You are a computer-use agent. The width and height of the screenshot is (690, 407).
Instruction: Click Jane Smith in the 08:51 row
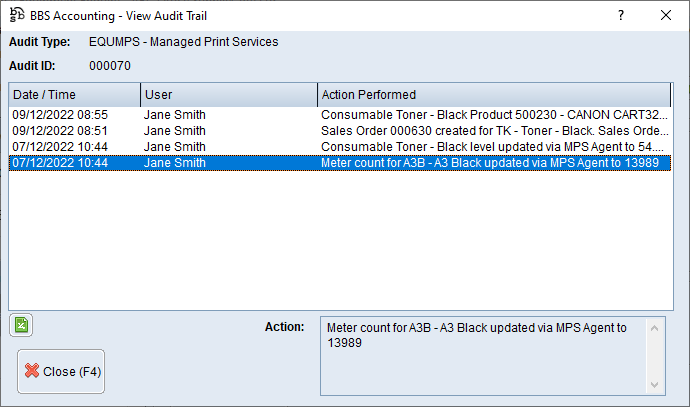pyautogui.click(x=175, y=131)
